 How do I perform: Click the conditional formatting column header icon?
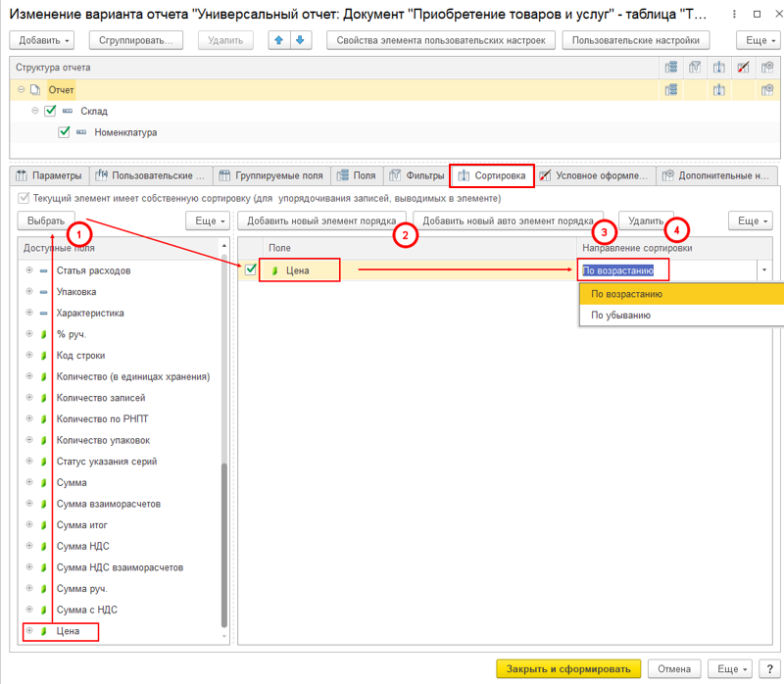744,68
